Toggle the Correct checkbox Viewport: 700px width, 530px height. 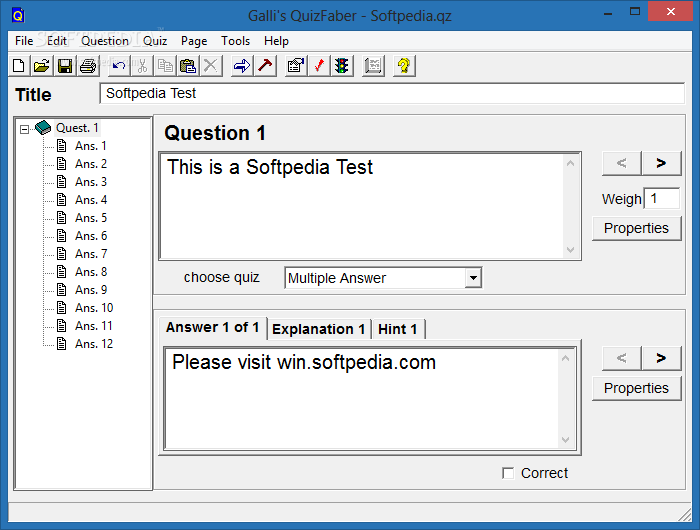[x=508, y=473]
